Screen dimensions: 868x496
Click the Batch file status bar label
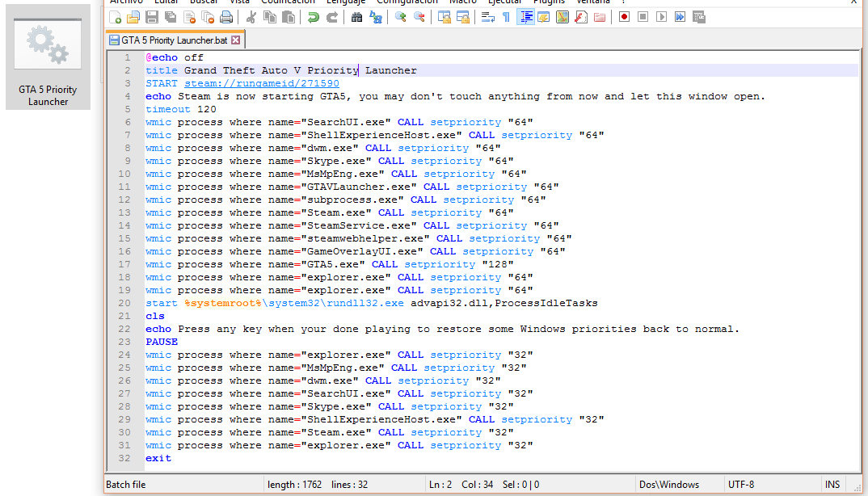point(125,485)
